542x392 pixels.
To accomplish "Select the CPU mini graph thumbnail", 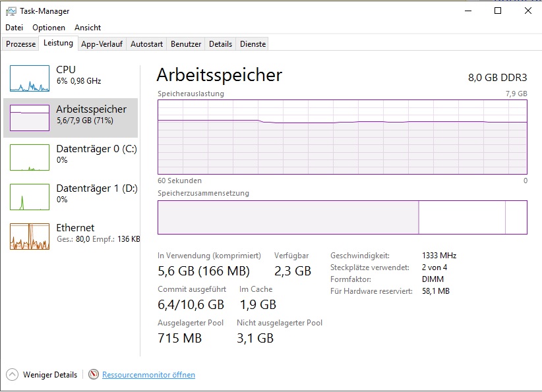I will pyautogui.click(x=30, y=78).
